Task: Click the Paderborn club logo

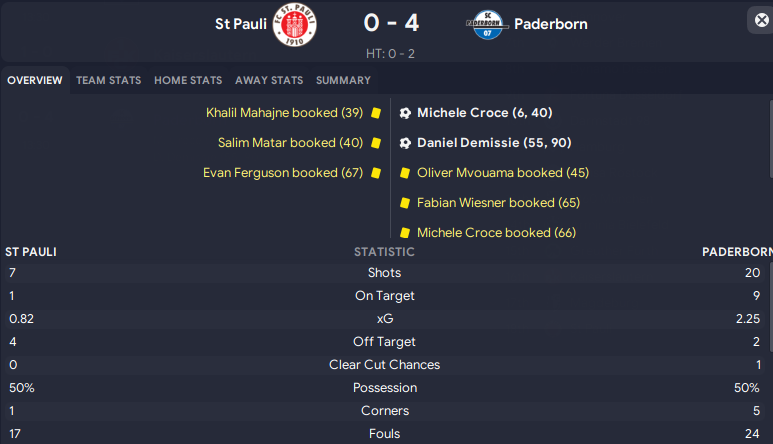Action: [487, 23]
